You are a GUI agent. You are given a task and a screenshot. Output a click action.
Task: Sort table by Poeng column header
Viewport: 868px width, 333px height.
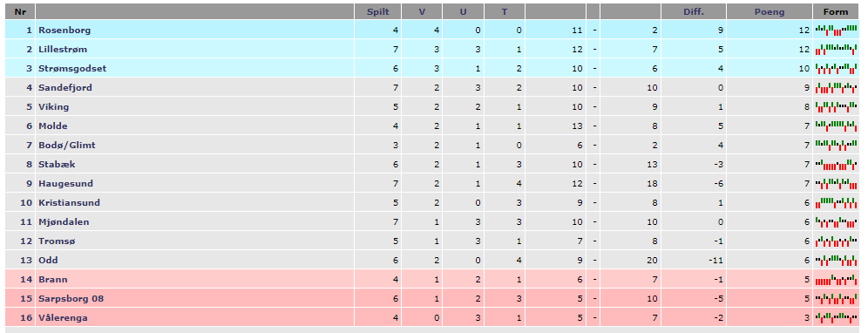pyautogui.click(x=770, y=11)
